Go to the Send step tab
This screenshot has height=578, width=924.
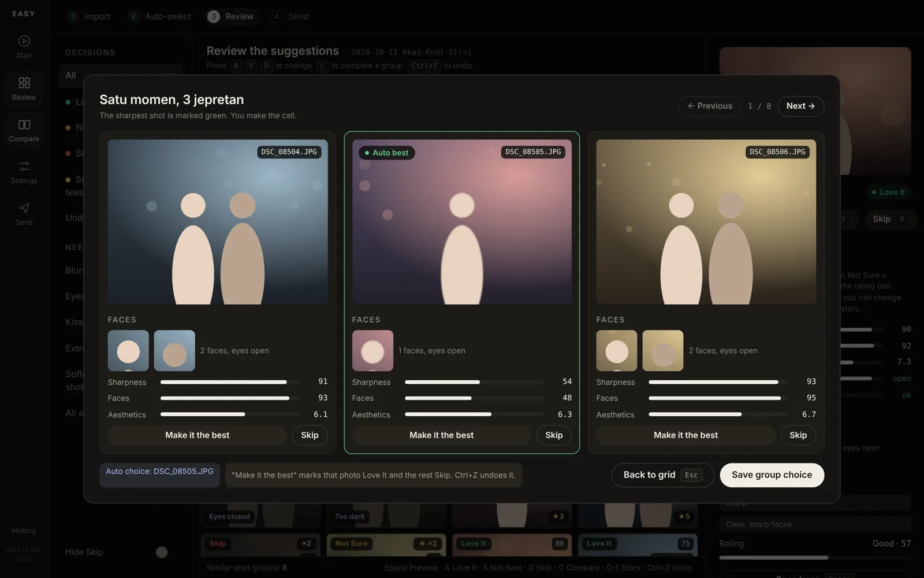(290, 16)
